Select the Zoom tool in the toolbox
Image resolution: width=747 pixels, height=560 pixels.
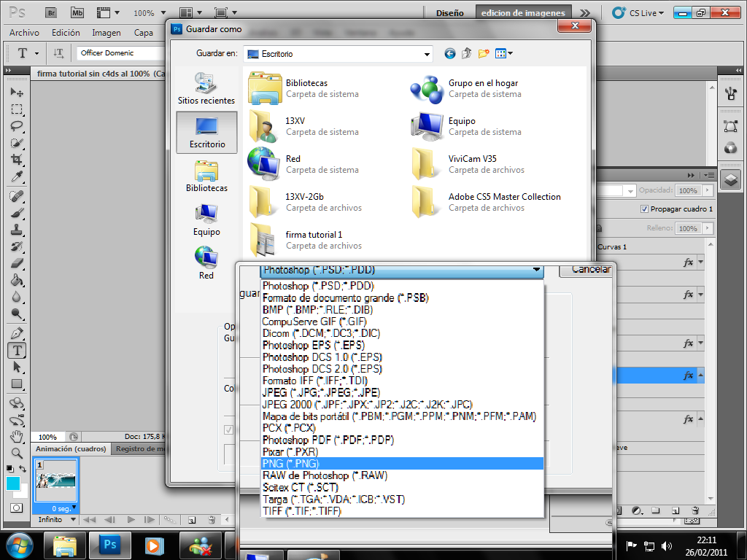click(x=17, y=454)
